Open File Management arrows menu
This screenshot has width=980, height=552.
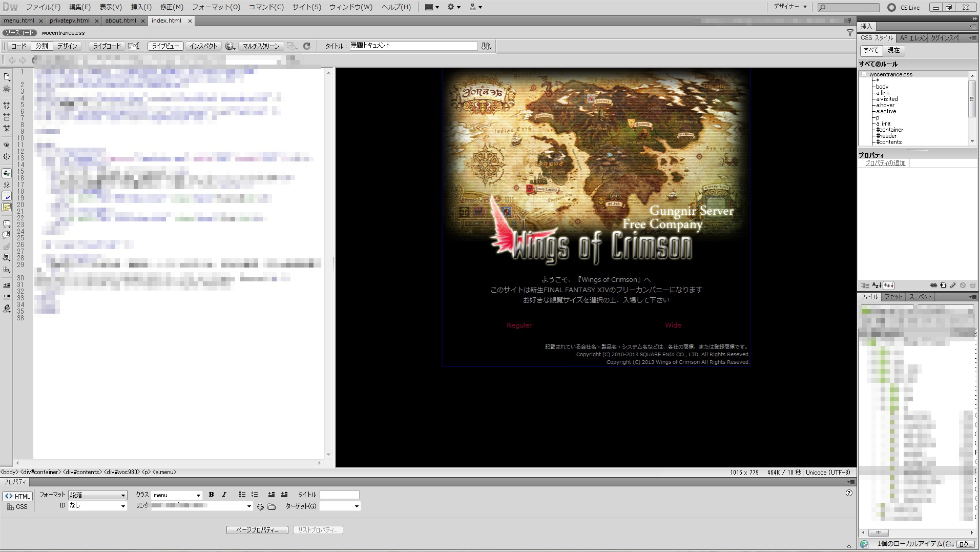click(x=486, y=46)
